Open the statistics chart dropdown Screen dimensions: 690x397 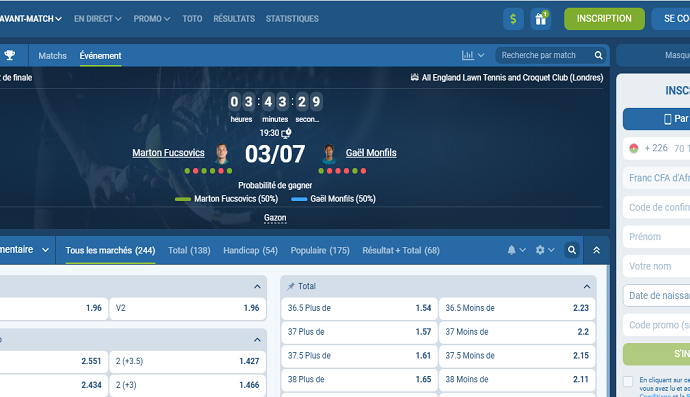click(473, 55)
